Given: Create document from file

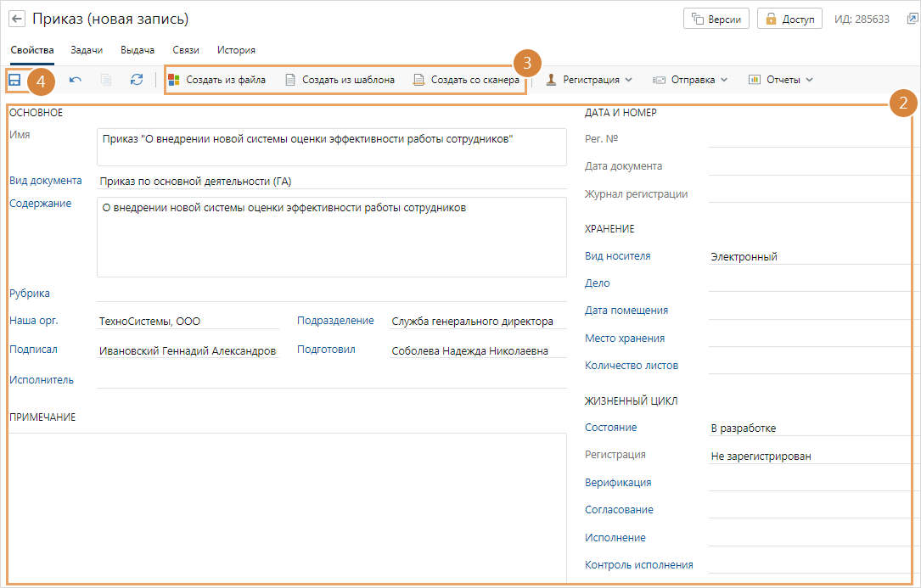Looking at the screenshot, I should tap(217, 80).
